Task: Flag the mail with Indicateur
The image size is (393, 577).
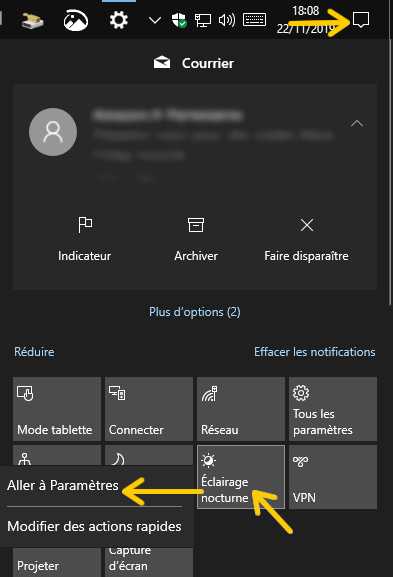Action: tap(85, 239)
